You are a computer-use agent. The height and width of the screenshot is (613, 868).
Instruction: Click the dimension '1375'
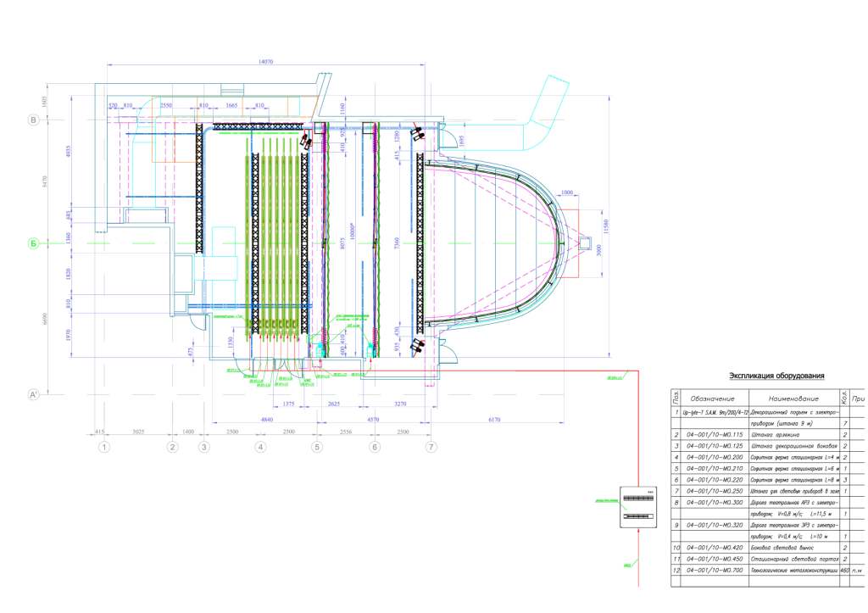(288, 404)
